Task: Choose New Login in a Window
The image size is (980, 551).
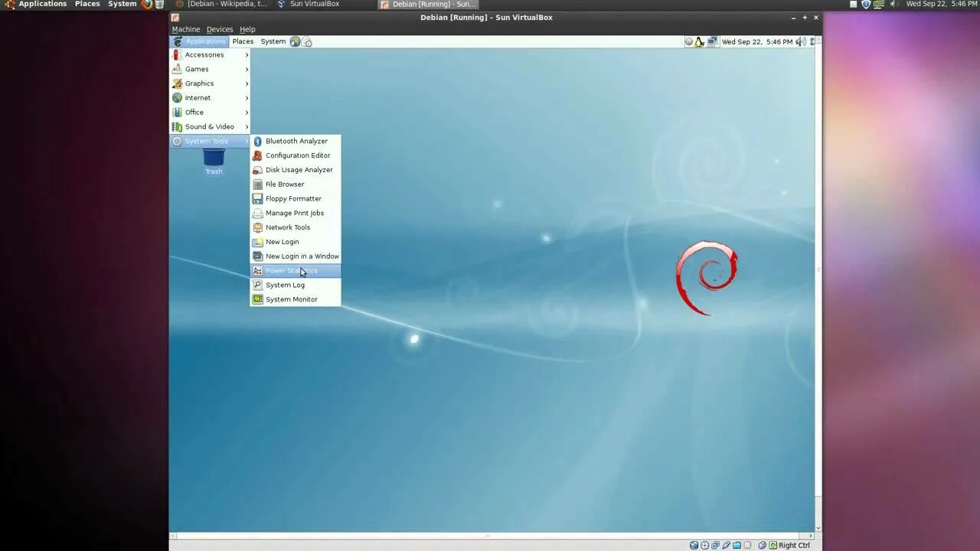Action: [296, 256]
